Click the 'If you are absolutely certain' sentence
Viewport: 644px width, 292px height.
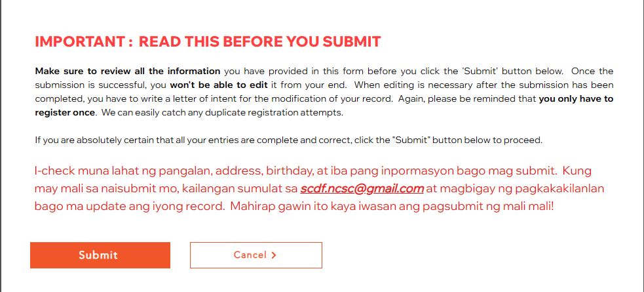[x=289, y=140]
